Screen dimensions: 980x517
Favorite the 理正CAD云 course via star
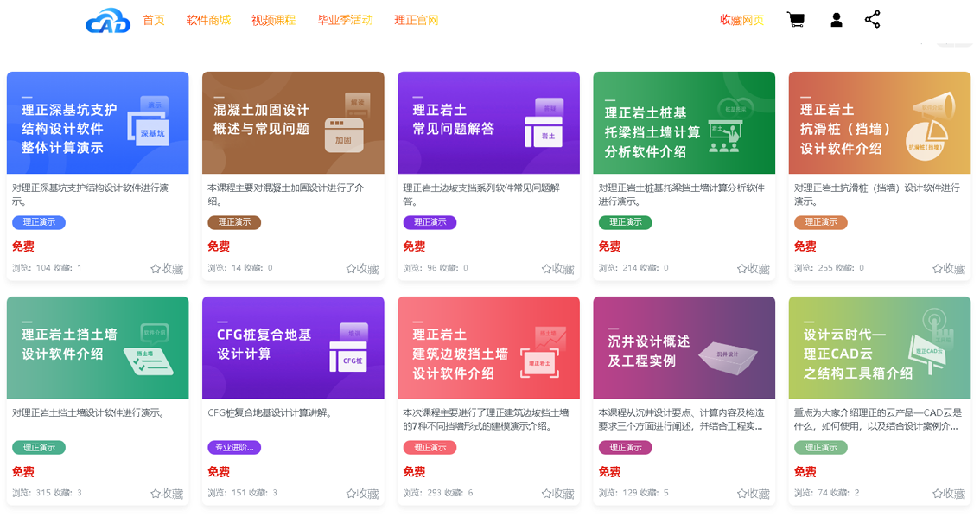click(950, 494)
